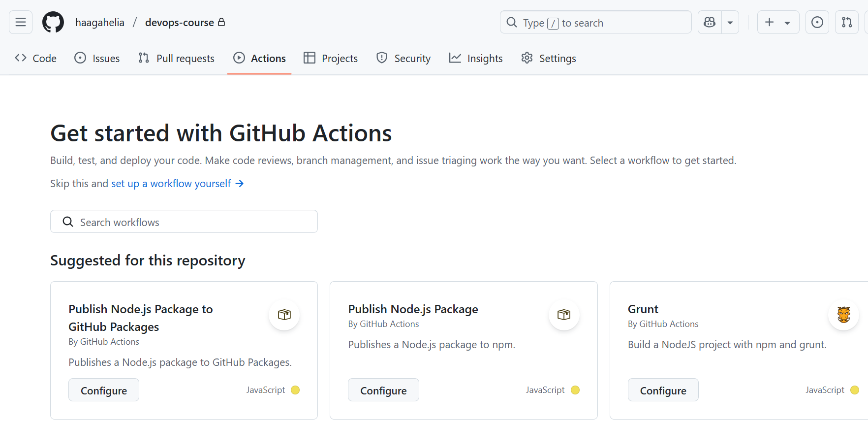Click the Grunt logo icon

coord(844,315)
